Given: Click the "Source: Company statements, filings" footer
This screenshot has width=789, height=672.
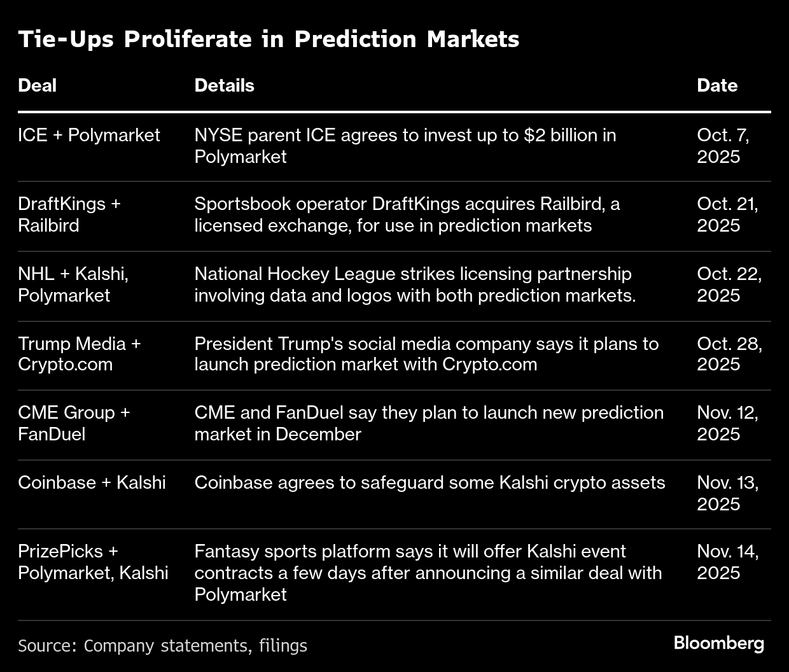Looking at the screenshot, I should (162, 646).
